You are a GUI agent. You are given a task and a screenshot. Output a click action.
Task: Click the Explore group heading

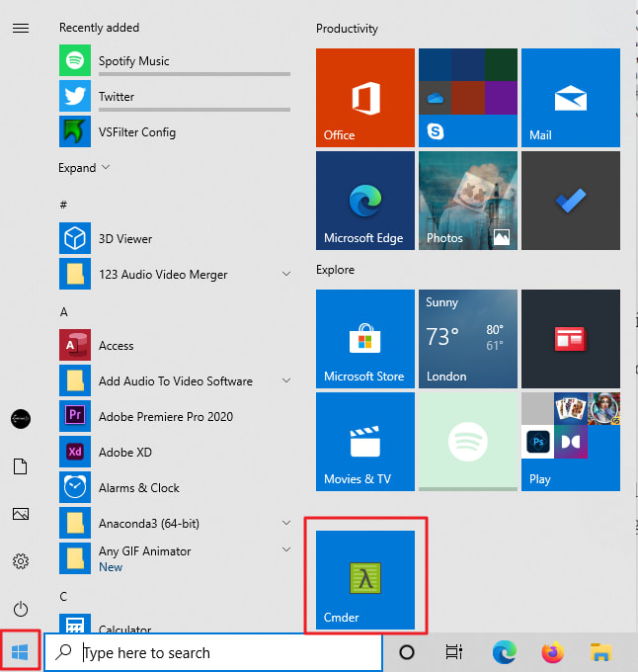click(335, 270)
